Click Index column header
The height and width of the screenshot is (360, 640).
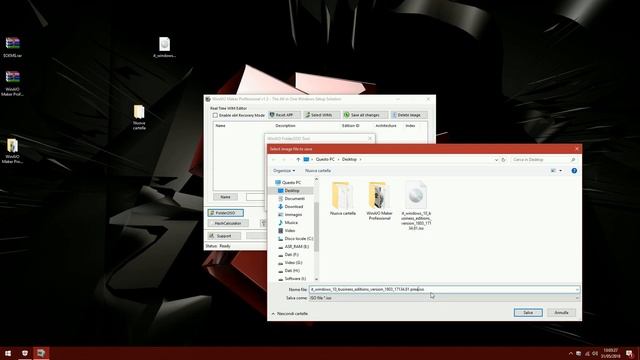point(410,126)
